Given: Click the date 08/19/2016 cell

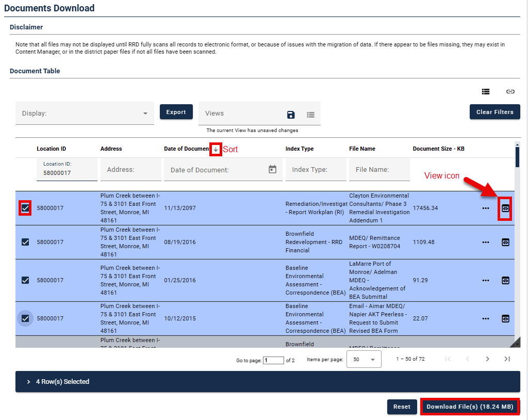Looking at the screenshot, I should click(x=180, y=242).
